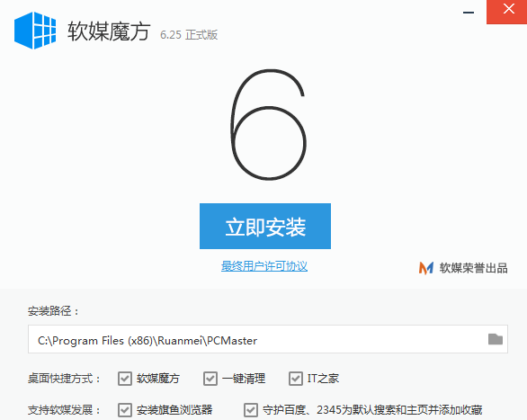527x420 pixels.
Task: Click the 桌面快捷方式 label
Action: pos(64,379)
